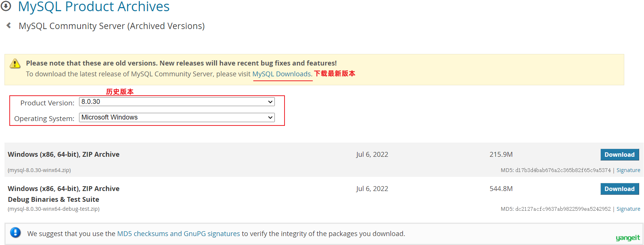Open the Product Version dropdown
This screenshot has height=245, width=644.
click(177, 102)
